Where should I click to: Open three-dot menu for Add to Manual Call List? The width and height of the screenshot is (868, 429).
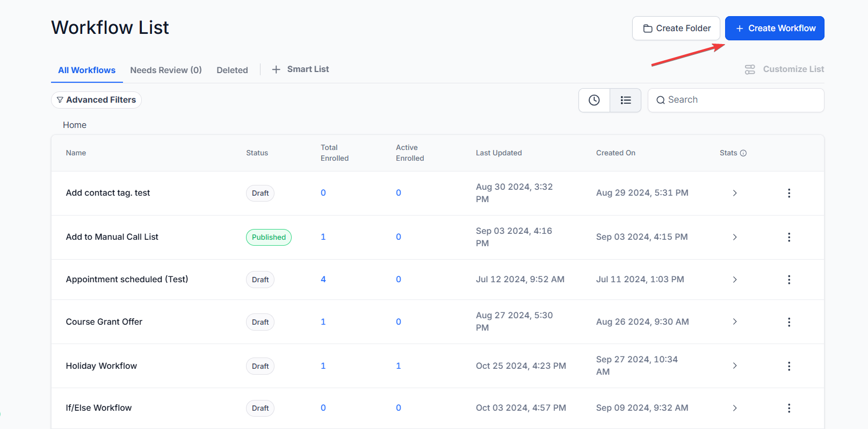click(x=789, y=237)
